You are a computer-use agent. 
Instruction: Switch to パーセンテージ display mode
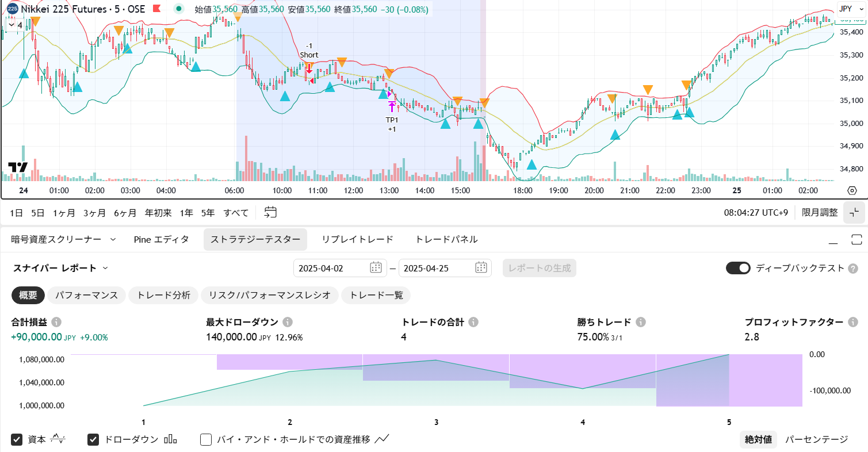click(816, 440)
